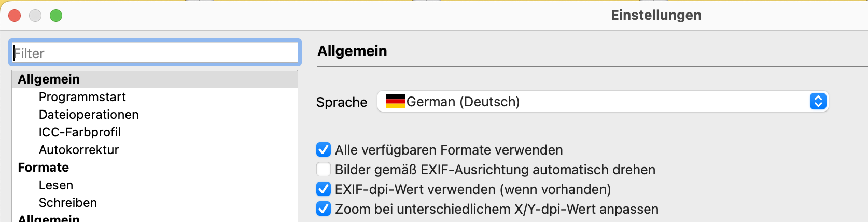Close the Einstellungen window with red button
Image resolution: width=868 pixels, height=222 pixels.
click(x=15, y=16)
